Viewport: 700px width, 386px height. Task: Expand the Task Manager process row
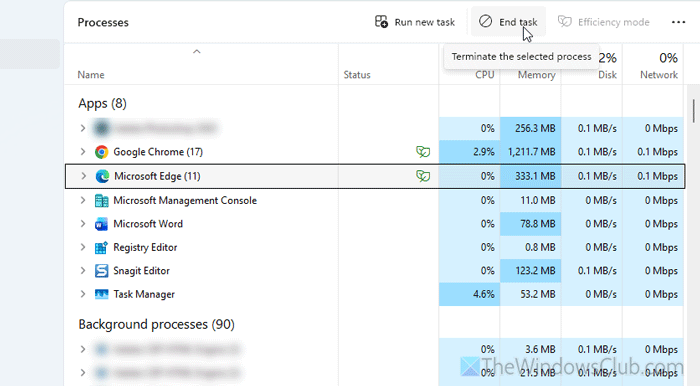point(83,295)
